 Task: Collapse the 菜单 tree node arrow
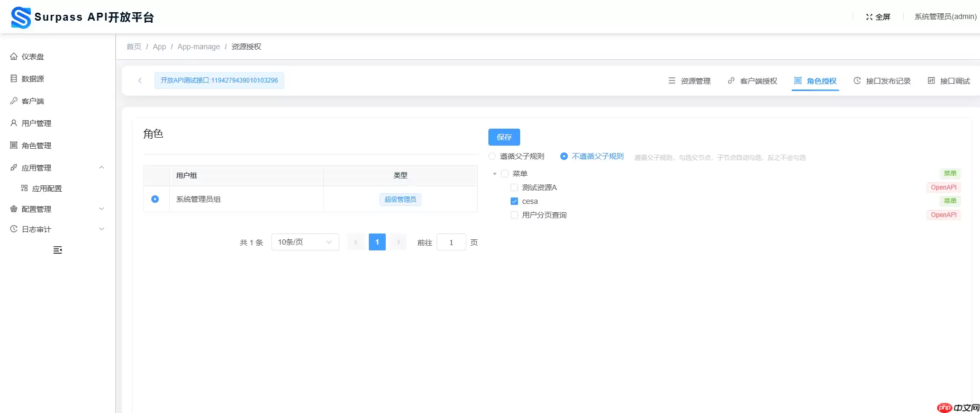495,174
